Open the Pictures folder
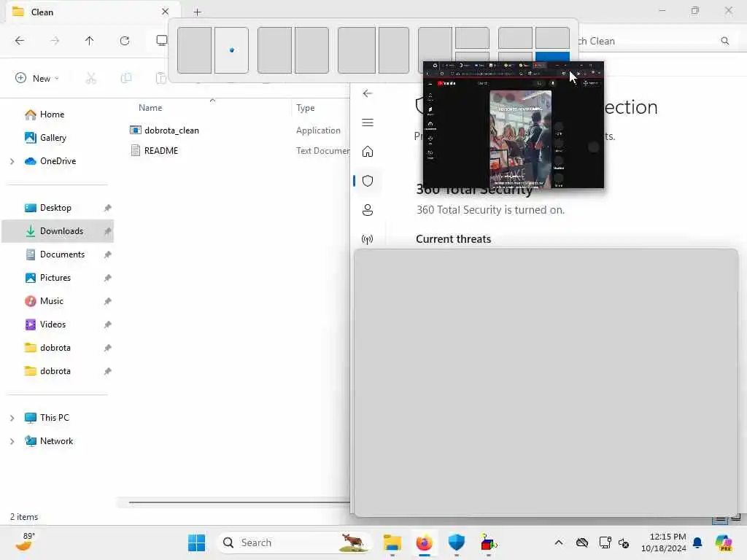The height and width of the screenshot is (560, 747). point(55,278)
